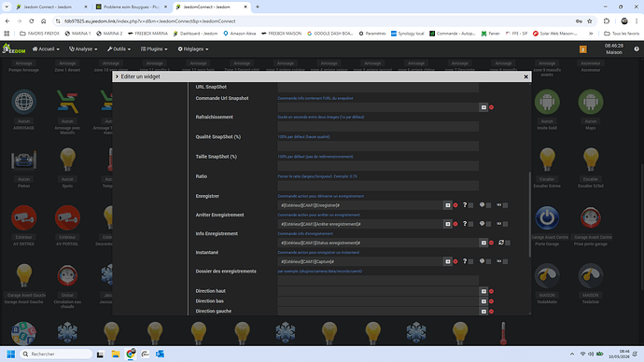Switch to the first Jeedom Connect tab
This screenshot has width=644, height=362.
pyautogui.click(x=51, y=7)
